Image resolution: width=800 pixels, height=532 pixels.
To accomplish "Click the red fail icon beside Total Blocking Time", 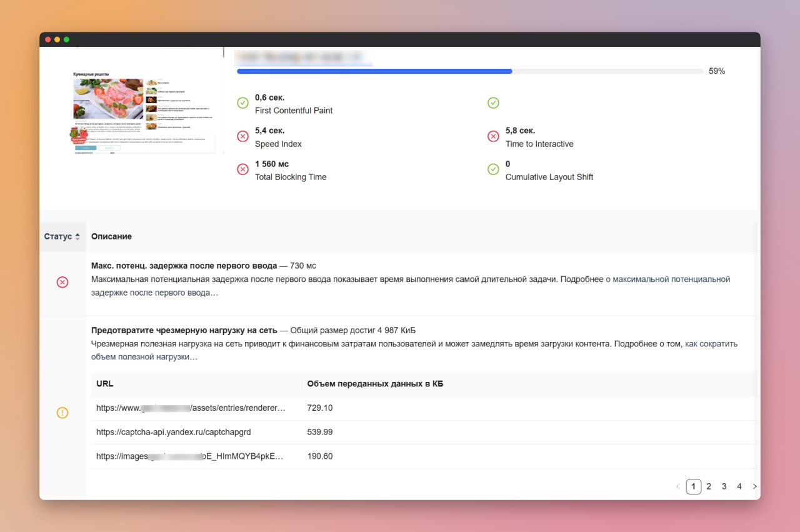I will point(242,169).
